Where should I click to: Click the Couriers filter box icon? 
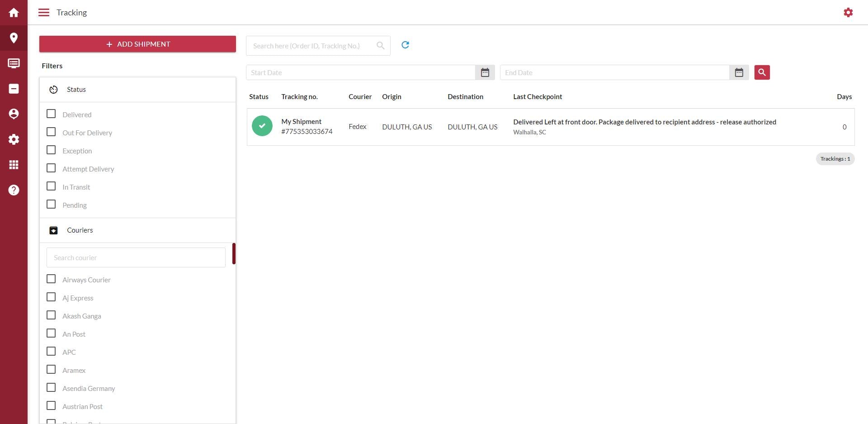[x=53, y=230]
